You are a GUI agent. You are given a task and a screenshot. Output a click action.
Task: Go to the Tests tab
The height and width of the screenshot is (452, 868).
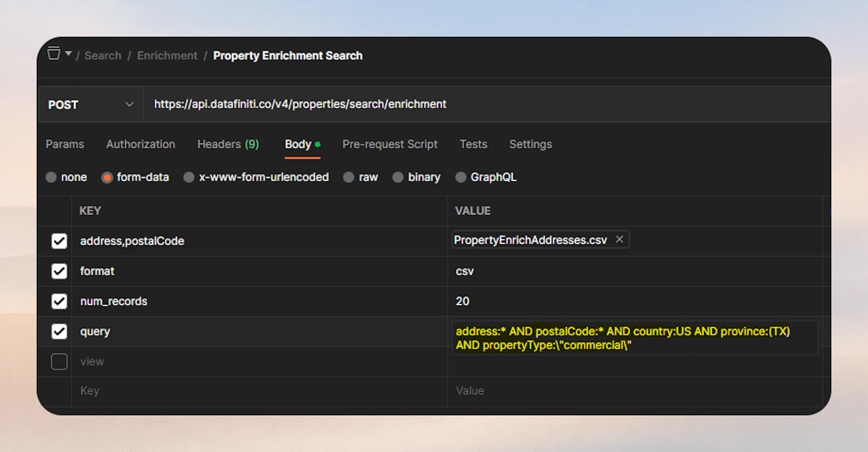(473, 144)
